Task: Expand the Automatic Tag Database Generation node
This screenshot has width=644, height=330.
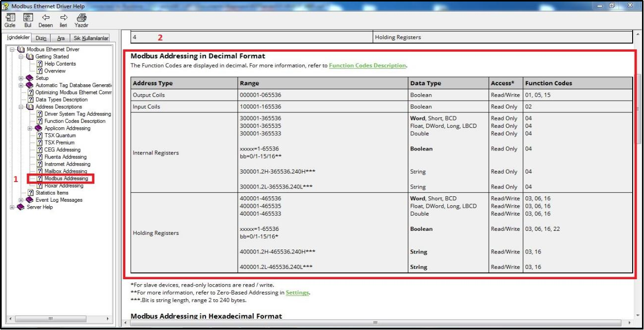Action: [21, 85]
